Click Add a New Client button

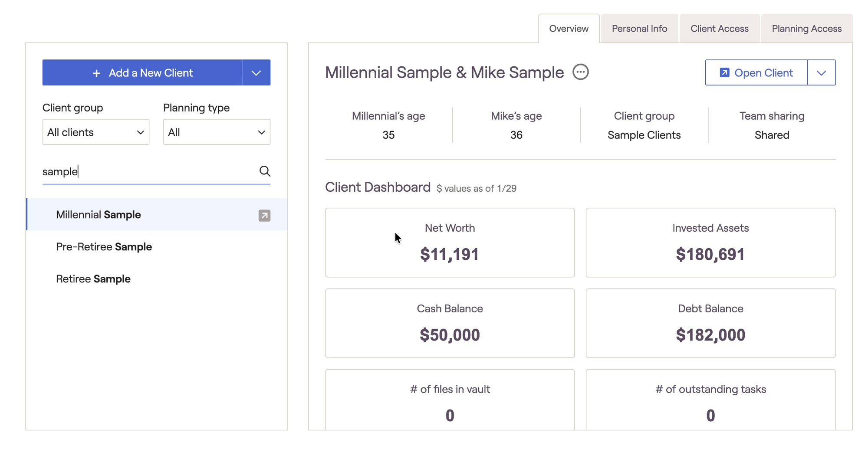(x=142, y=73)
